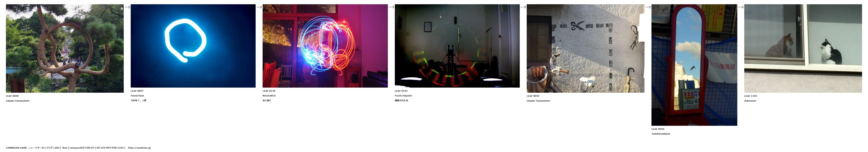The height and width of the screenshot is (152, 868).
Task: Click the LEAF 0097 label
Action: pyautogui.click(x=137, y=91)
